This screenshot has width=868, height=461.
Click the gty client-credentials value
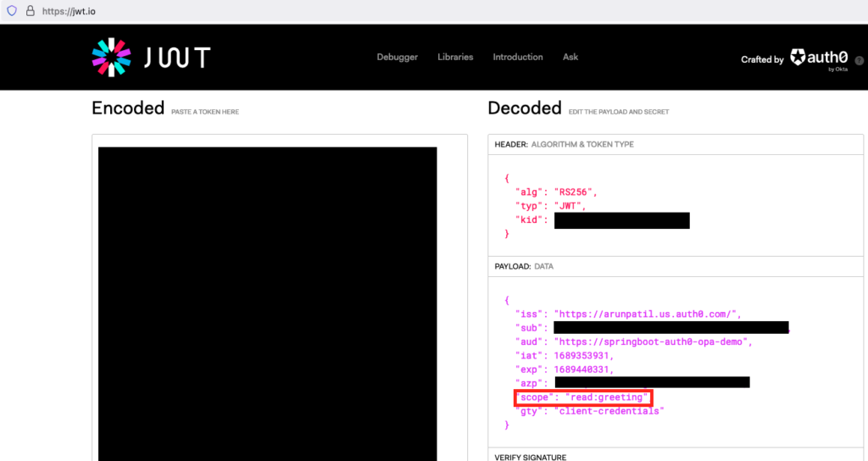point(609,411)
